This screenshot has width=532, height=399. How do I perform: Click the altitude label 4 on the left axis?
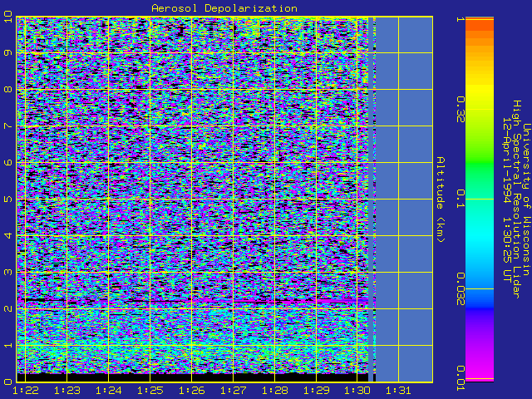click(x=8, y=235)
